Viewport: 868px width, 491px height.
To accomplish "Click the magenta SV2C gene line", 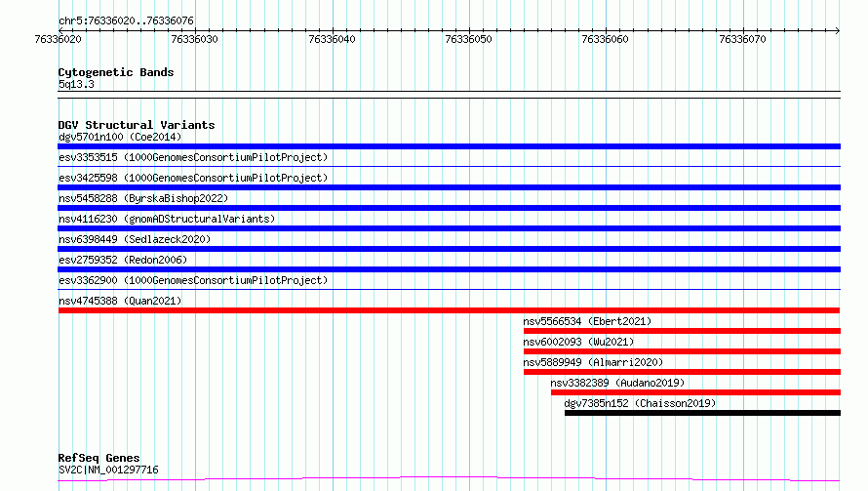I will tap(449, 478).
